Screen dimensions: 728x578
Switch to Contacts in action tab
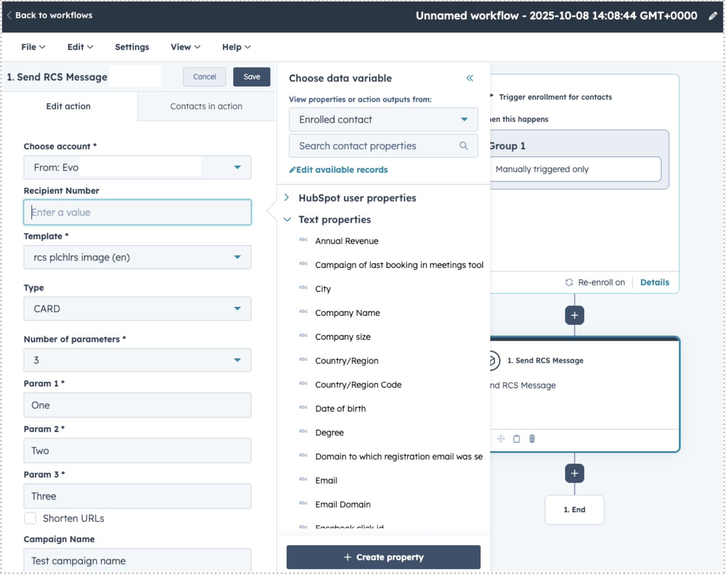206,106
